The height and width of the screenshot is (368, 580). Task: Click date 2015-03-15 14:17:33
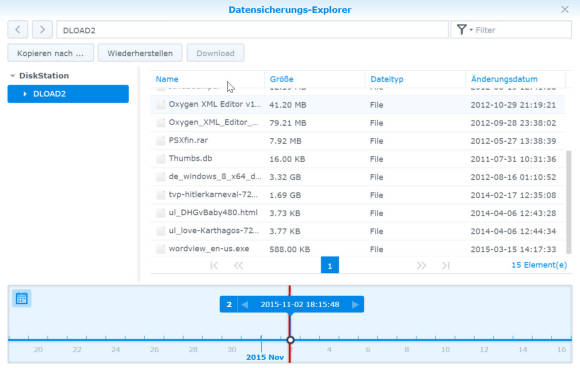pos(513,249)
